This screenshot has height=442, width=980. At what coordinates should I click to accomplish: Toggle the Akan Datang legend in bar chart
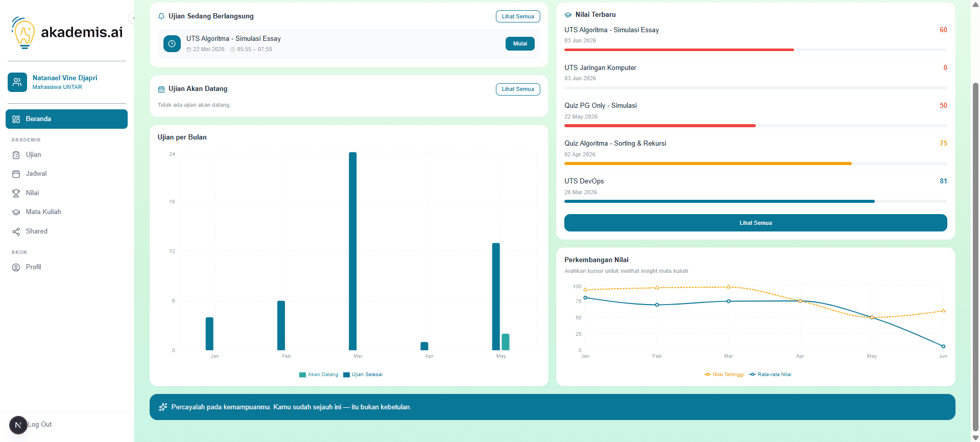tap(319, 375)
